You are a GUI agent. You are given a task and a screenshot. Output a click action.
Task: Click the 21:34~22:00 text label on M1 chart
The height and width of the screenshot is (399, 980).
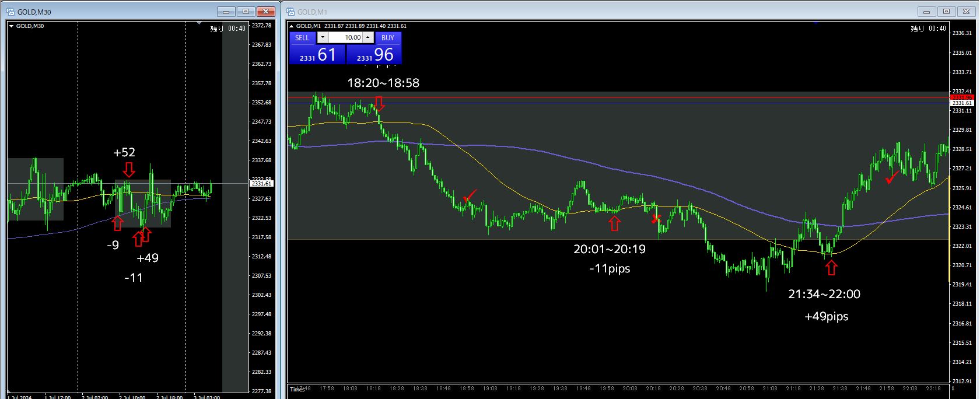(824, 294)
